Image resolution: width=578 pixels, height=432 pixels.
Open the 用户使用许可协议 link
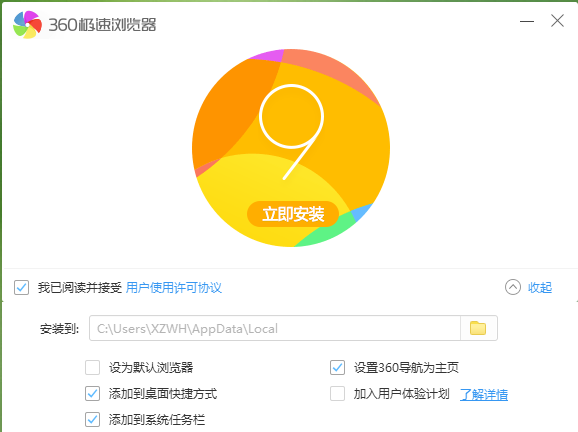(174, 288)
